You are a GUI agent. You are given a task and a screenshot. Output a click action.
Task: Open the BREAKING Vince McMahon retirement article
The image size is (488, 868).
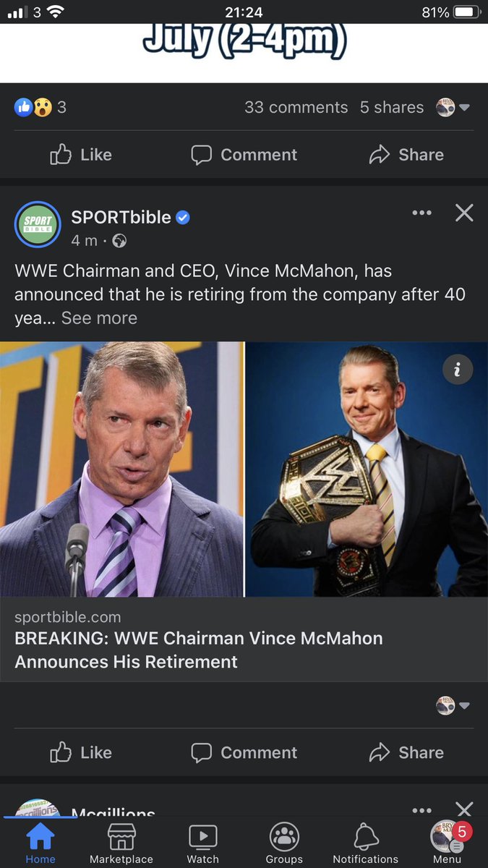(199, 650)
